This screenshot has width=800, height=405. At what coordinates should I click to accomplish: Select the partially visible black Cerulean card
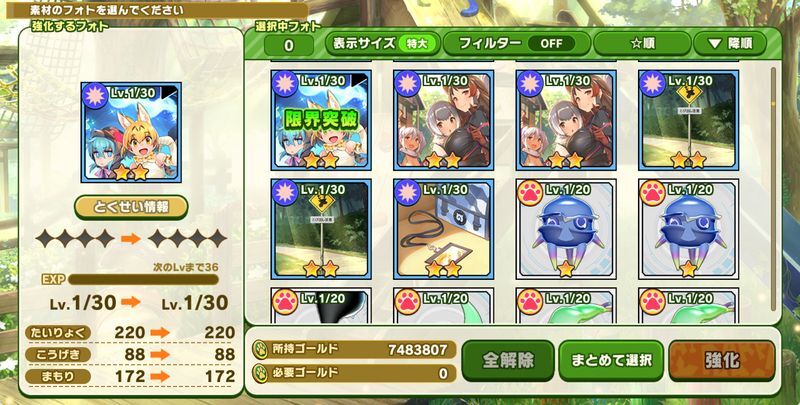(x=321, y=305)
